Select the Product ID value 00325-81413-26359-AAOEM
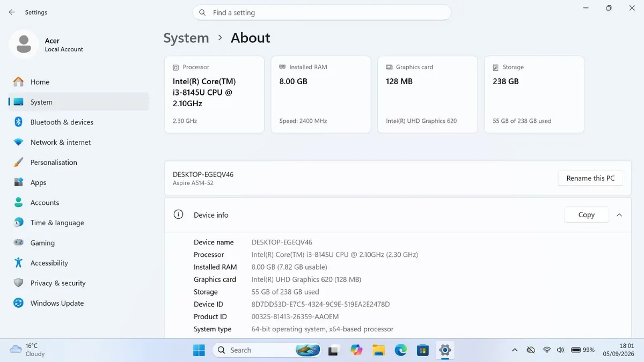The height and width of the screenshot is (362, 644). coord(295,316)
